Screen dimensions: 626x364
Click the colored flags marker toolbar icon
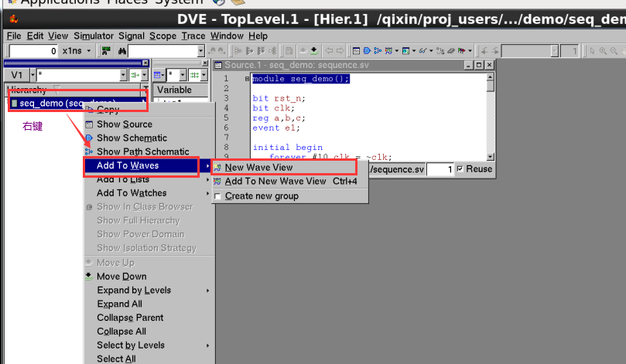461,51
